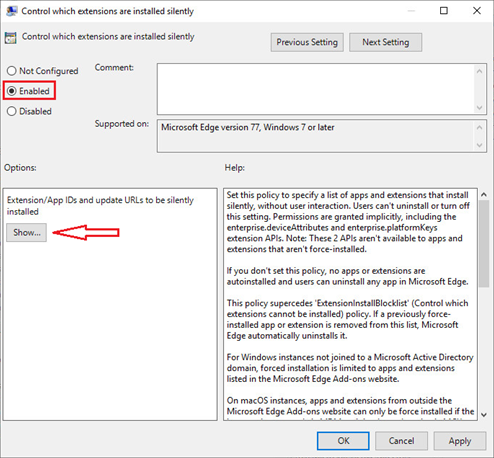This screenshot has width=494, height=458.
Task: Go to Next Setting
Action: [386, 42]
